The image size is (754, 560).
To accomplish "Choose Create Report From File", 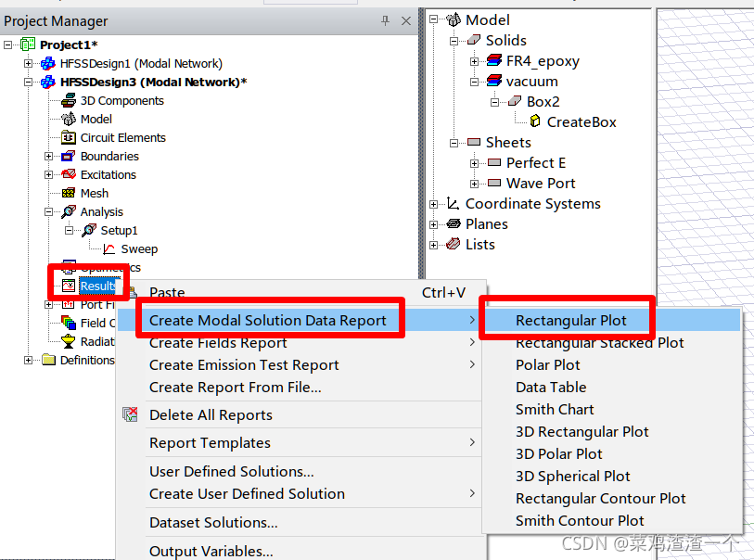I will point(300,387).
